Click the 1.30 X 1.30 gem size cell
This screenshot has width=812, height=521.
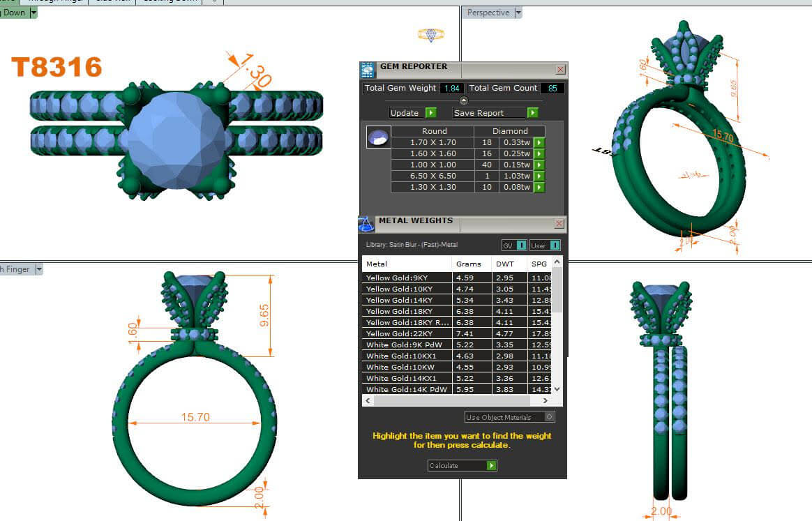[x=433, y=187]
